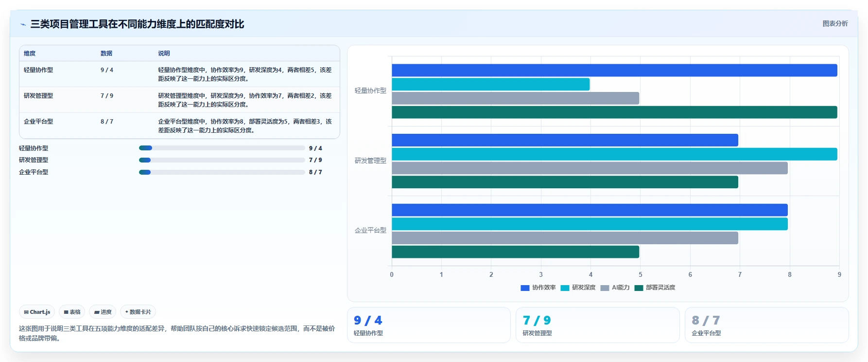Click the 9 / 4 value beside progress bar
The height and width of the screenshot is (362, 868).
pyautogui.click(x=315, y=148)
